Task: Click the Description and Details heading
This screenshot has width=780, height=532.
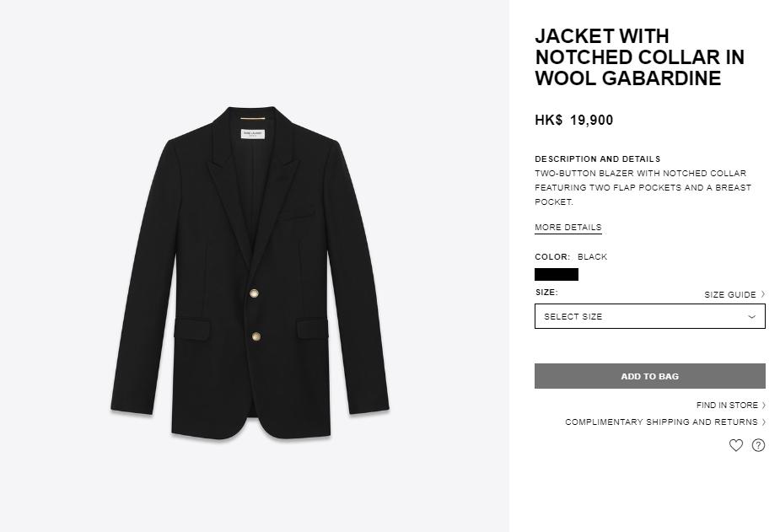Action: 597,159
